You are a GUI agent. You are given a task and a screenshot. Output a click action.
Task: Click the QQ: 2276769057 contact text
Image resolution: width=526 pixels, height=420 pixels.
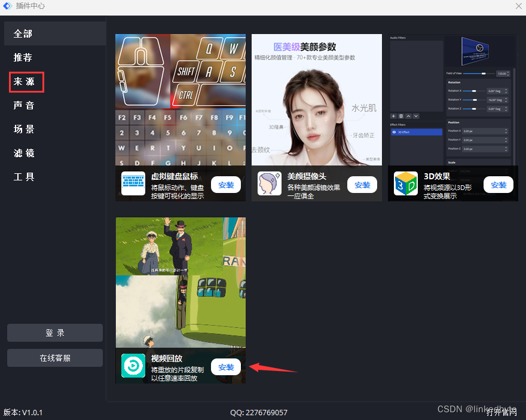pyautogui.click(x=259, y=412)
